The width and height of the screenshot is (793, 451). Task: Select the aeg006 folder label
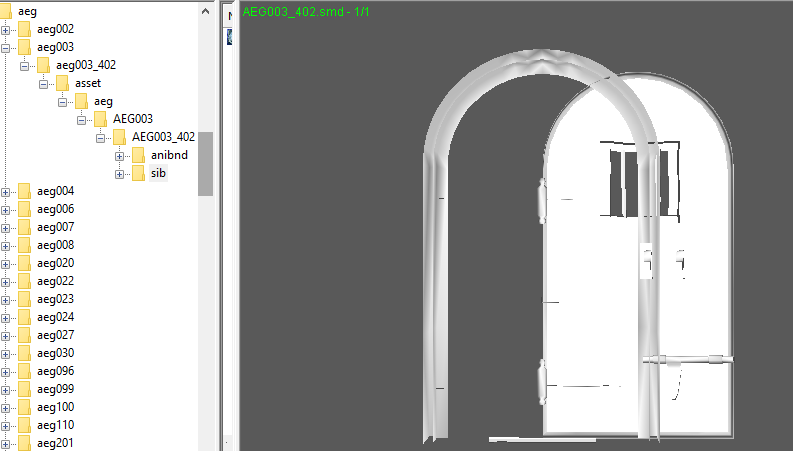pos(55,209)
